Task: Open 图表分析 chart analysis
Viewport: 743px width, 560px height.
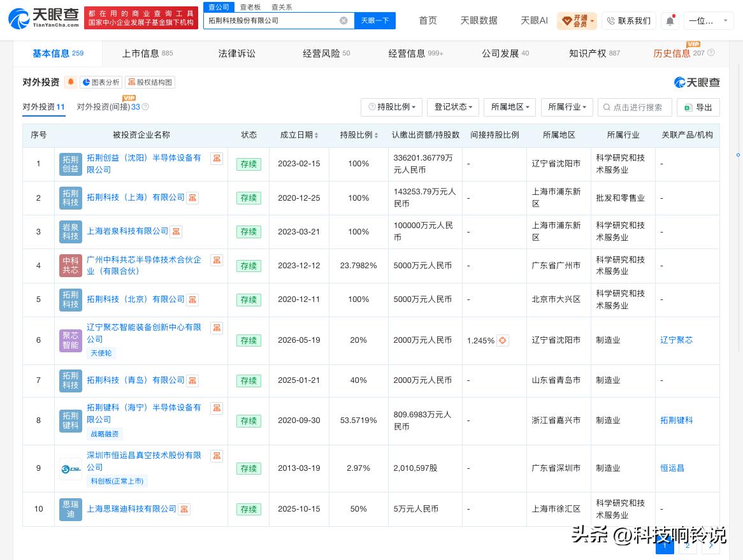Action: [x=101, y=82]
